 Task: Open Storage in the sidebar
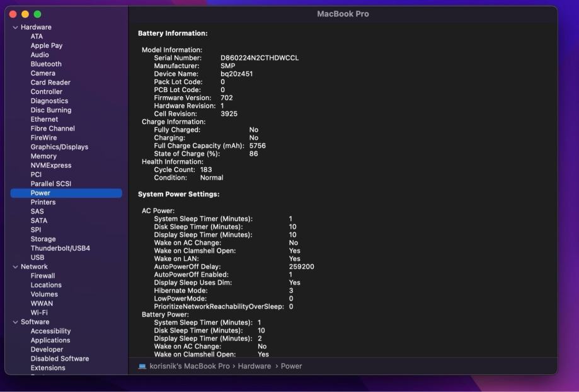[x=43, y=239]
